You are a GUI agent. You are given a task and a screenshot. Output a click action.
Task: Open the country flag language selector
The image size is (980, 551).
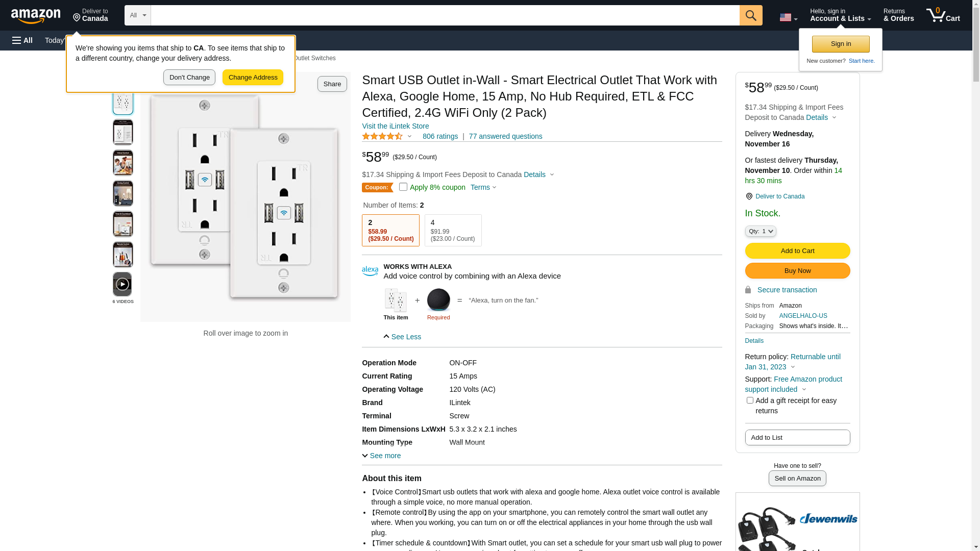coord(788,17)
